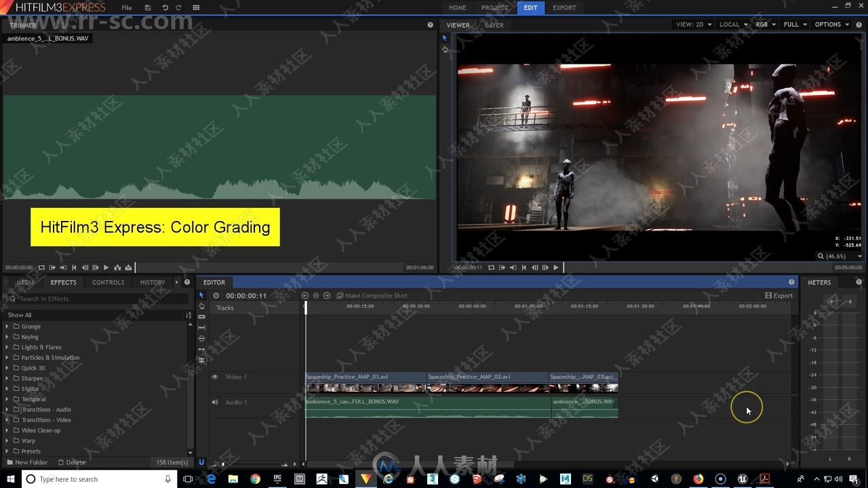
Task: Save the project with the floppy icon
Action: click(148, 7)
